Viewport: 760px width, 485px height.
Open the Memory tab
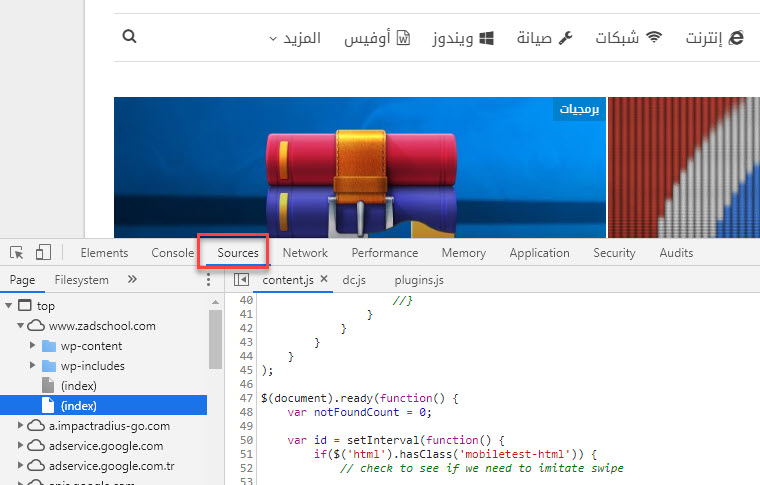463,252
